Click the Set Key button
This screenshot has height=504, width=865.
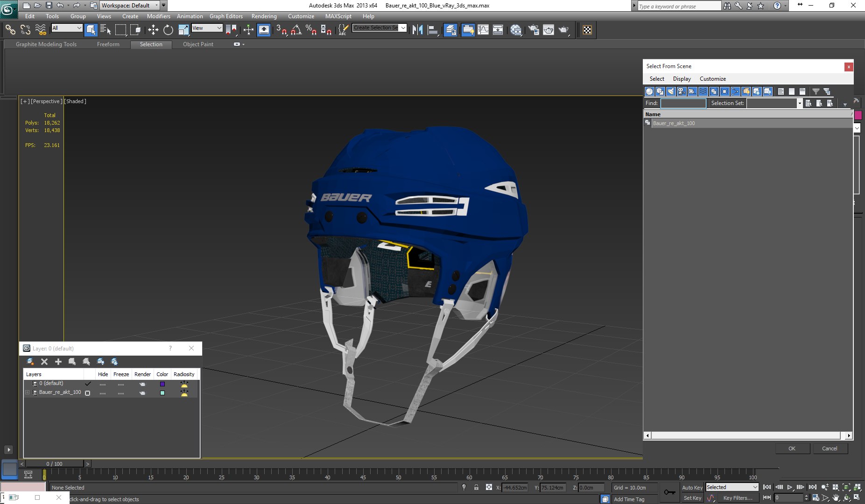pyautogui.click(x=692, y=498)
